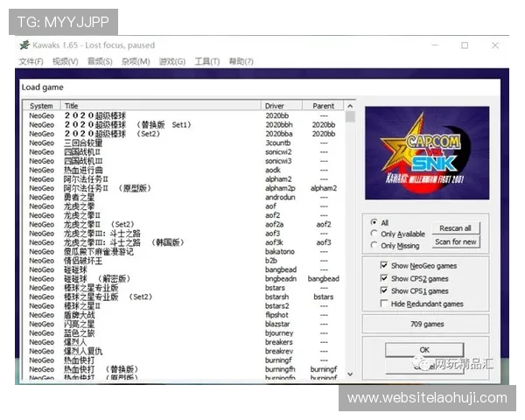
Task: Select the game row with driver bstarsh
Action: tap(184, 297)
